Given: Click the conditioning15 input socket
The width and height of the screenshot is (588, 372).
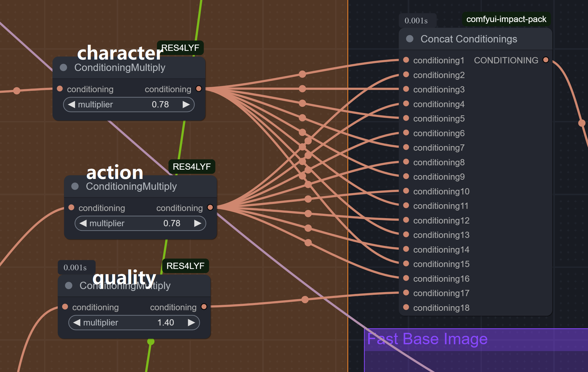Looking at the screenshot, I should tap(406, 263).
